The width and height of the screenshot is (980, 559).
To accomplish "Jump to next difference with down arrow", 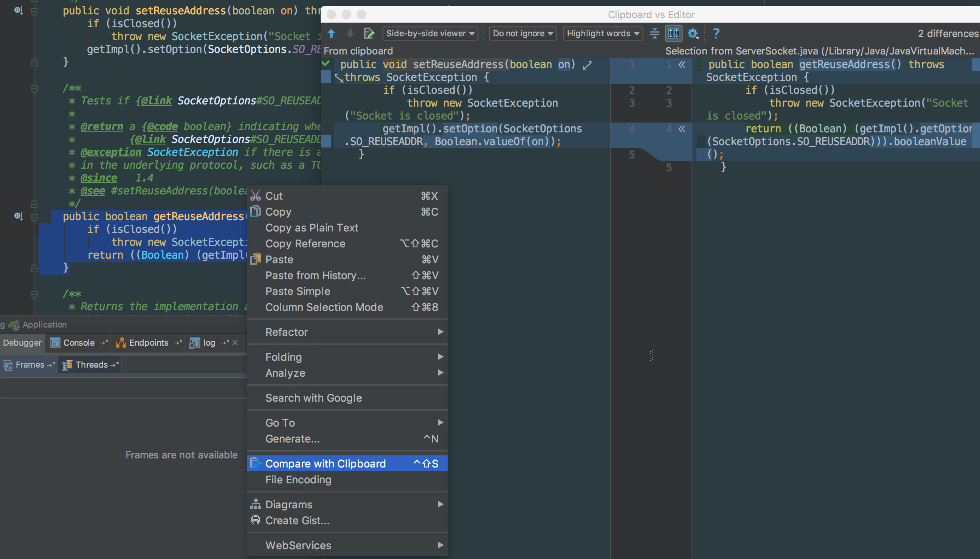I will [350, 33].
